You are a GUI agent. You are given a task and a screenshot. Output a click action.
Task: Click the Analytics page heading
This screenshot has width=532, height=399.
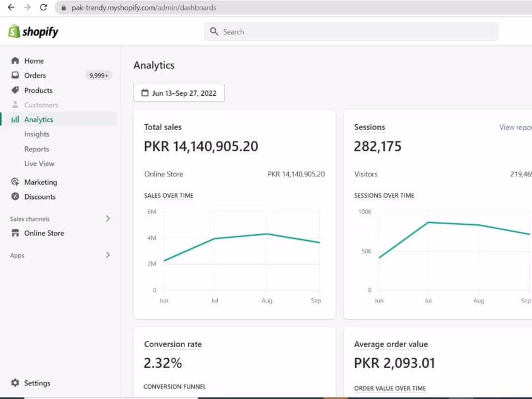pos(154,65)
